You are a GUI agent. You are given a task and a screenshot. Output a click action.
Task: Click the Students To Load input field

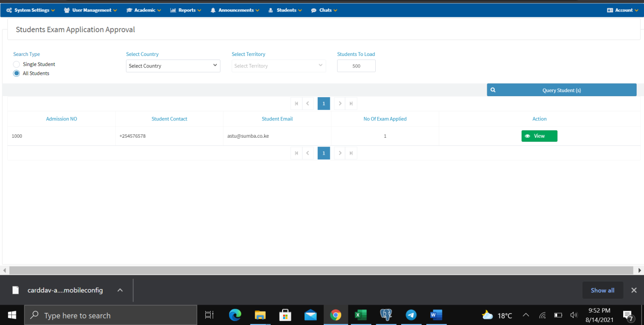pyautogui.click(x=356, y=66)
